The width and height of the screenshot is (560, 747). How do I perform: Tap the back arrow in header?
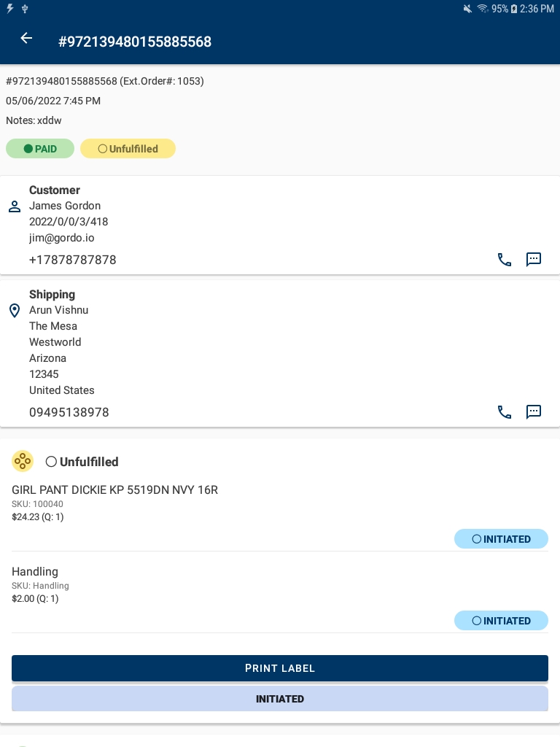click(26, 39)
